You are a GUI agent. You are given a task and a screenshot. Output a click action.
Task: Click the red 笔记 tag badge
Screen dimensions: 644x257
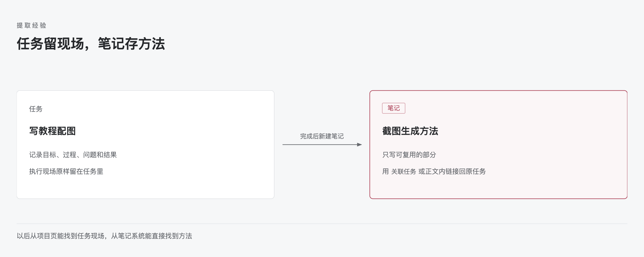click(393, 108)
